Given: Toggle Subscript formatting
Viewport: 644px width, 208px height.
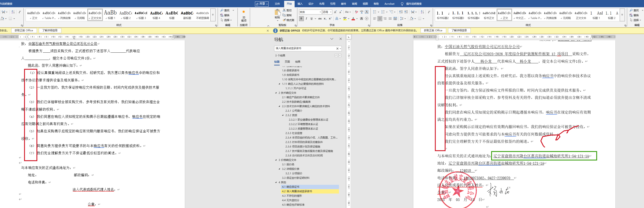Looking at the screenshot, I should pyautogui.click(x=325, y=19).
